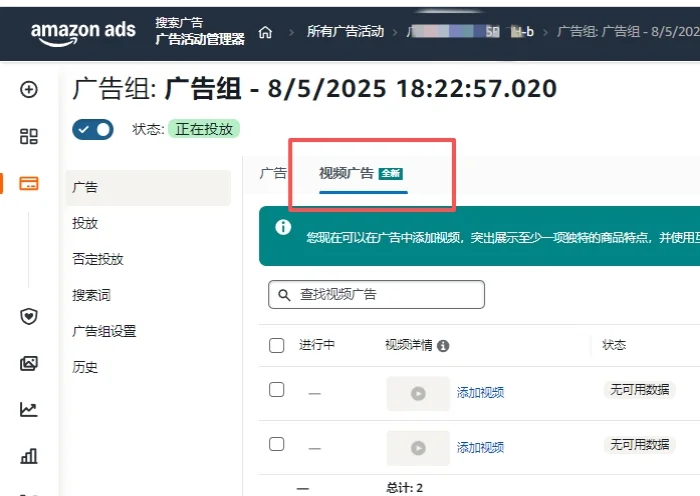Open the brand safety shield icon
Viewport: 700px width, 496px height.
click(29, 317)
